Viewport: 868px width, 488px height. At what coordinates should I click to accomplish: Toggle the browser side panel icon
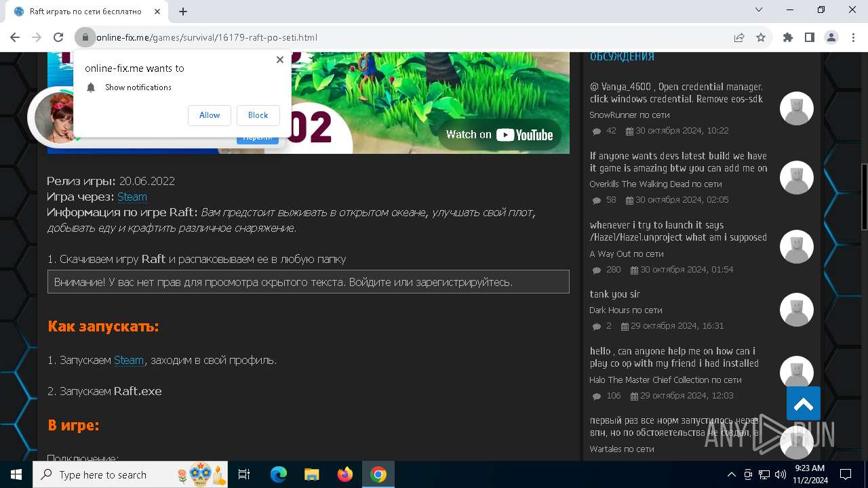pyautogui.click(x=810, y=37)
